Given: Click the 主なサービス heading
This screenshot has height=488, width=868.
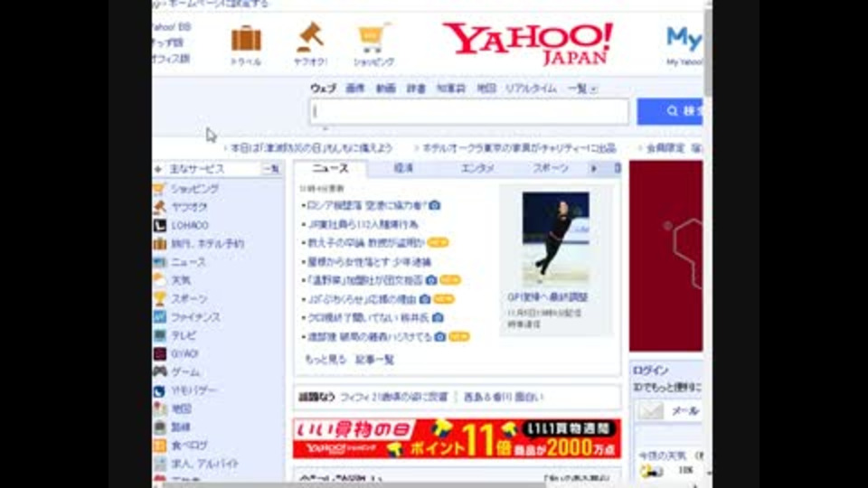Looking at the screenshot, I should coord(196,169).
